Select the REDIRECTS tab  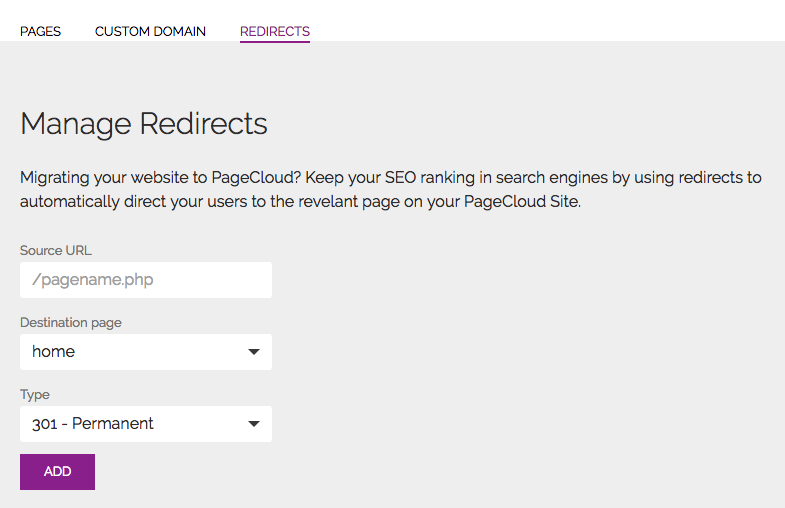[275, 31]
